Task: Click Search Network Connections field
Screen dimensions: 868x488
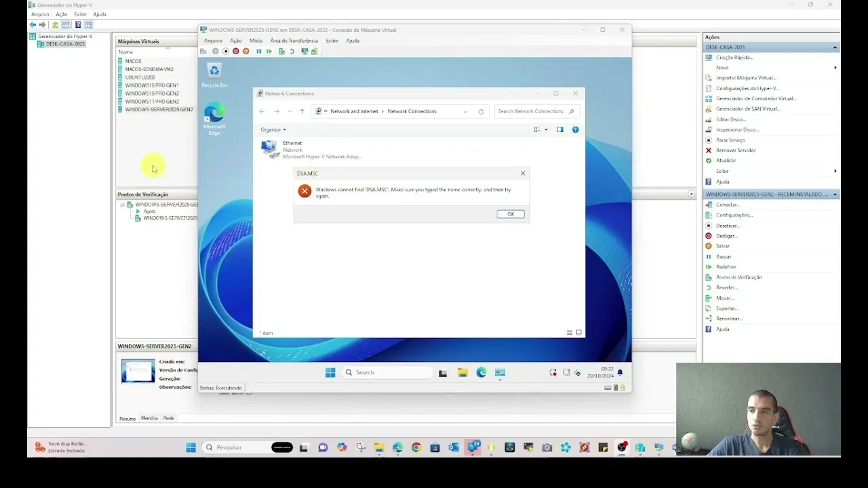Action: [x=536, y=111]
